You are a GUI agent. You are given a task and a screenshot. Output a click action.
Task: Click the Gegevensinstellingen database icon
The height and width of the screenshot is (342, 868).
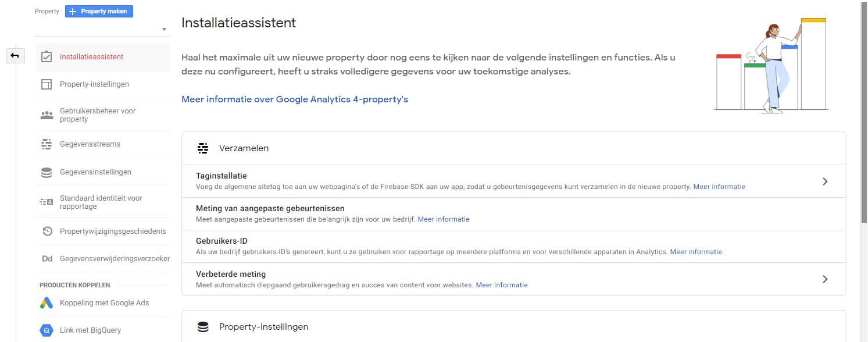coord(47,172)
